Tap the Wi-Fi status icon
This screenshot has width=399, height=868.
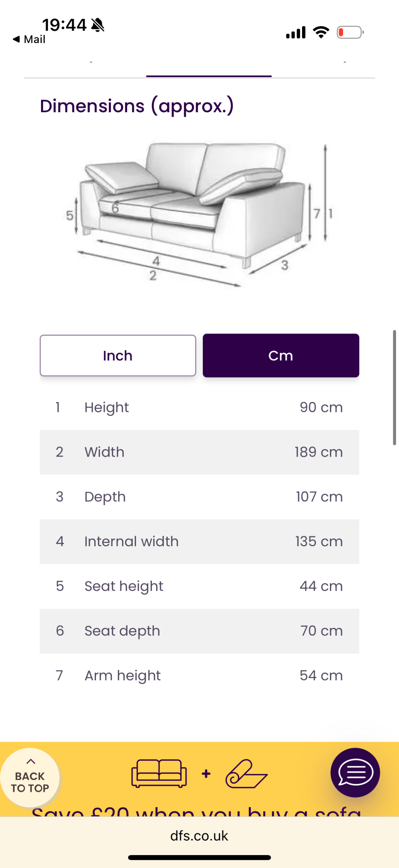(x=321, y=32)
